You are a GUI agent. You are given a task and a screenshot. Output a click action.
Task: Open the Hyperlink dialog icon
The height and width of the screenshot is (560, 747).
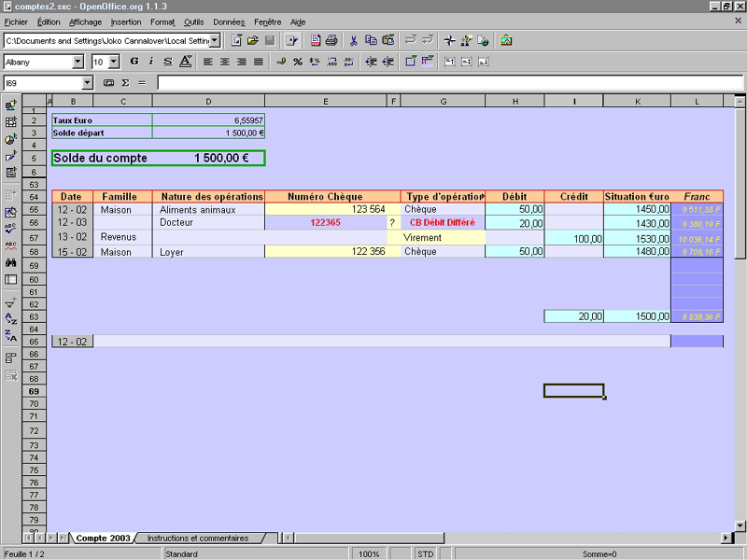483,40
